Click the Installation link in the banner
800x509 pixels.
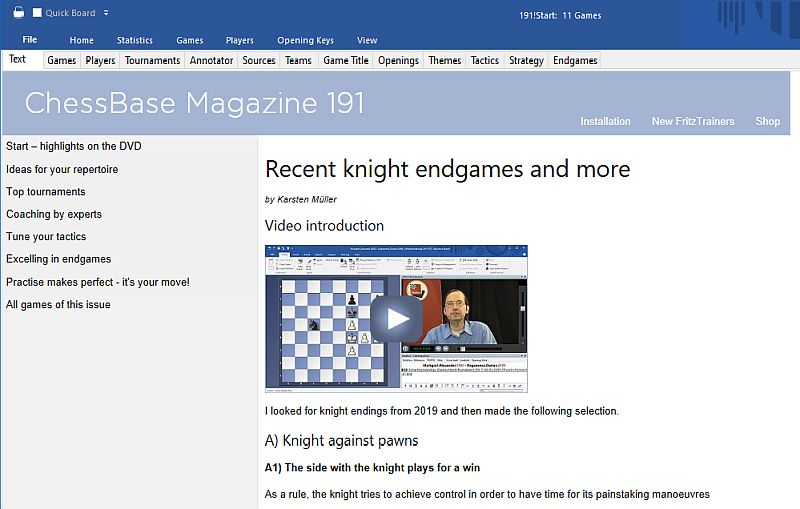[605, 121]
